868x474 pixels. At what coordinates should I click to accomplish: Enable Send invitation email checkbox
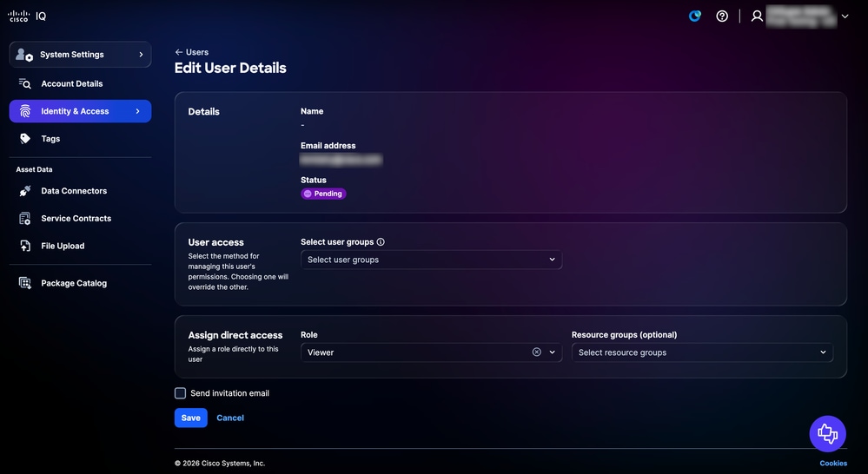180,393
